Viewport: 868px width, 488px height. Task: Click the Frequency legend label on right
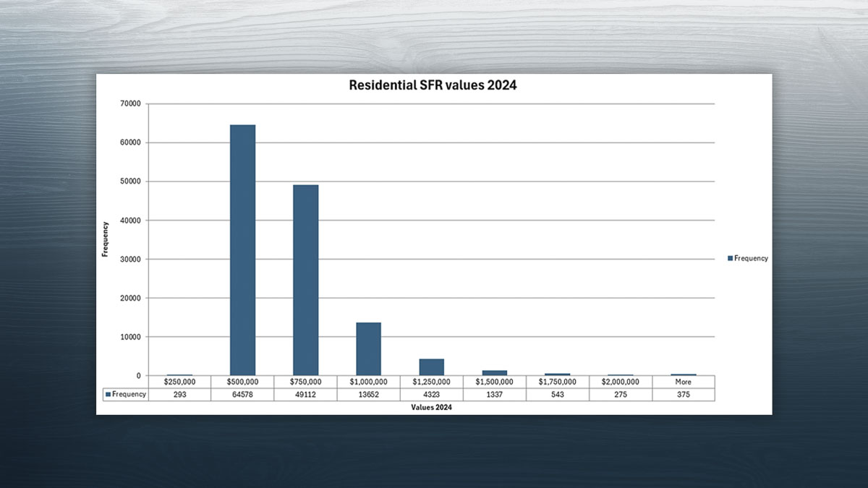[751, 258]
